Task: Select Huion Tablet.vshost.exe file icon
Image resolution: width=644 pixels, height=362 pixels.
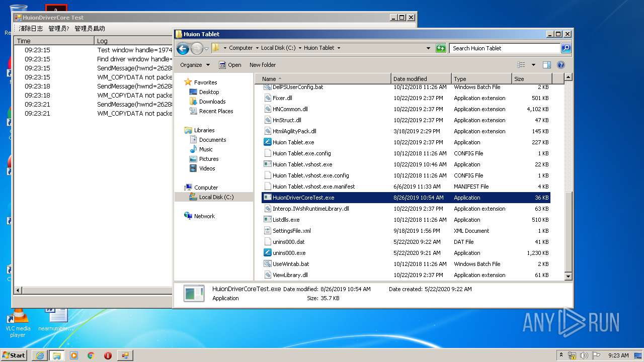Action: click(x=268, y=164)
